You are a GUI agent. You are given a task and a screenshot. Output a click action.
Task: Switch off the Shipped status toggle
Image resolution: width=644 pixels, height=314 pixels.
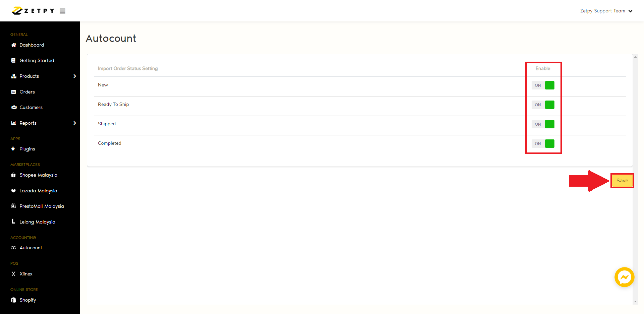(543, 124)
